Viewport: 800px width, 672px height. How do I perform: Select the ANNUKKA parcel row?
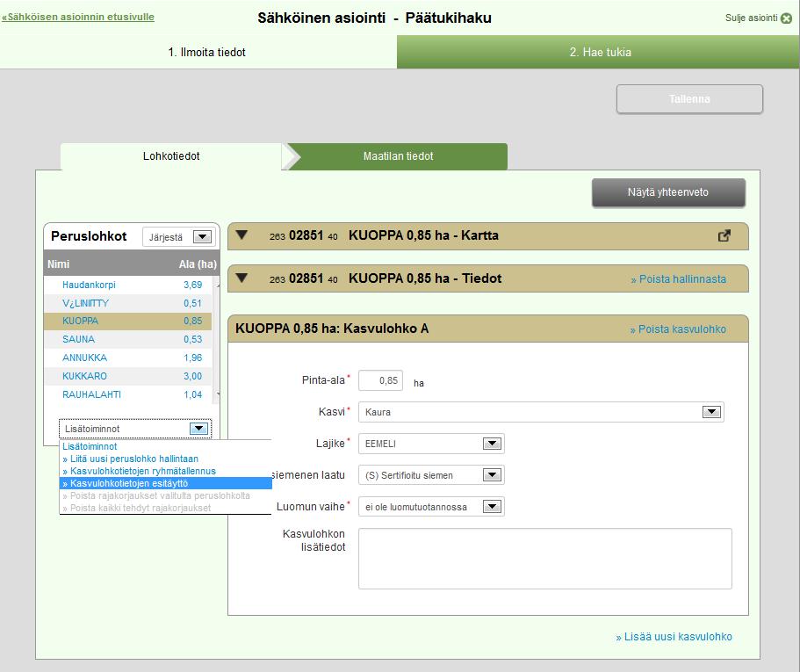pos(128,358)
